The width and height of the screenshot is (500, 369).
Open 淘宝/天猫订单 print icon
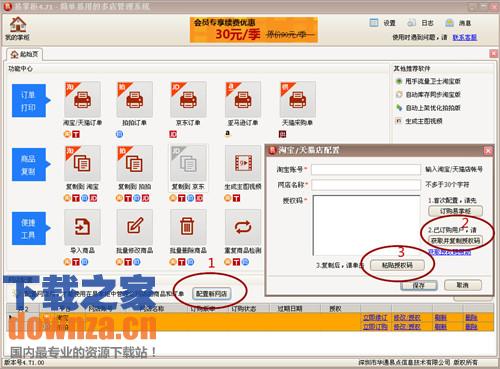(82, 99)
